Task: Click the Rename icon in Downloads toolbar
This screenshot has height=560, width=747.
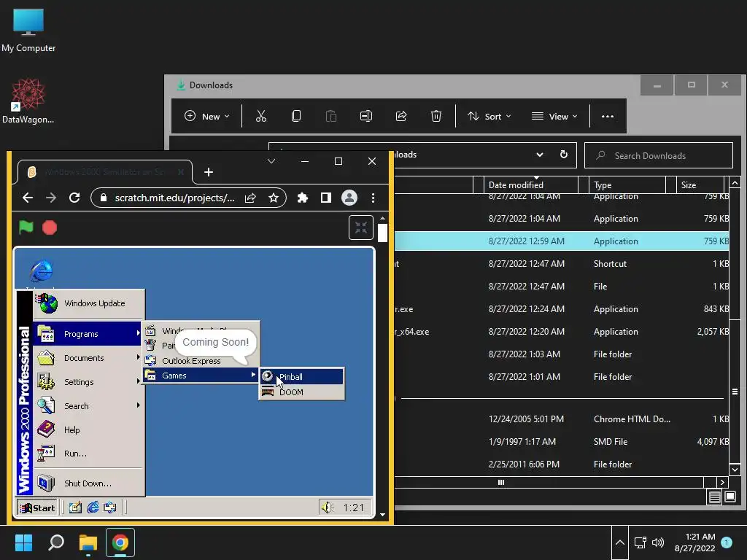Action: pyautogui.click(x=366, y=116)
